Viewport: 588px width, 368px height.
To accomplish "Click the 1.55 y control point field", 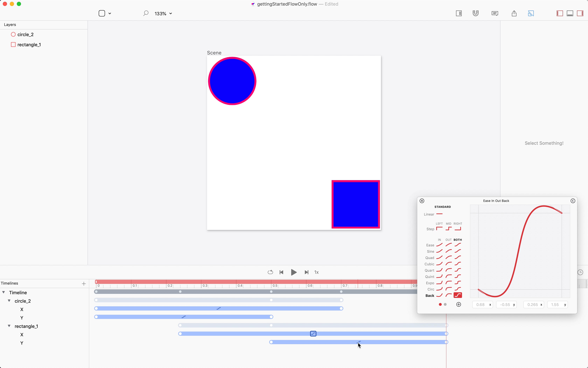I will coord(557,305).
